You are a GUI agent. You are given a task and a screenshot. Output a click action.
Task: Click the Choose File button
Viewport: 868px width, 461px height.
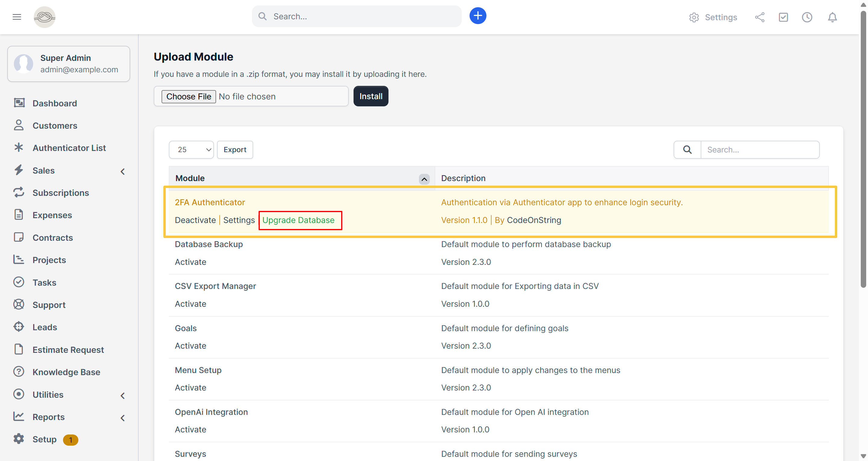[189, 96]
